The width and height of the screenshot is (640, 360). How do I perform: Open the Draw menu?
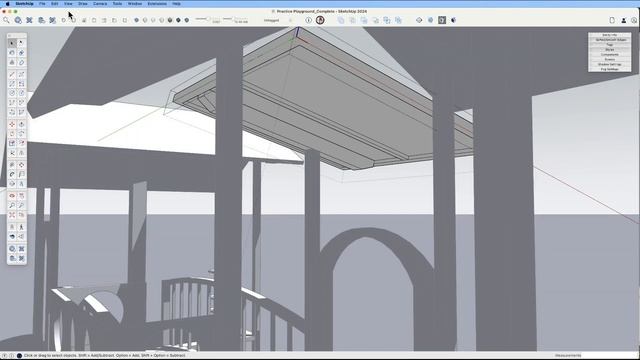pos(82,4)
